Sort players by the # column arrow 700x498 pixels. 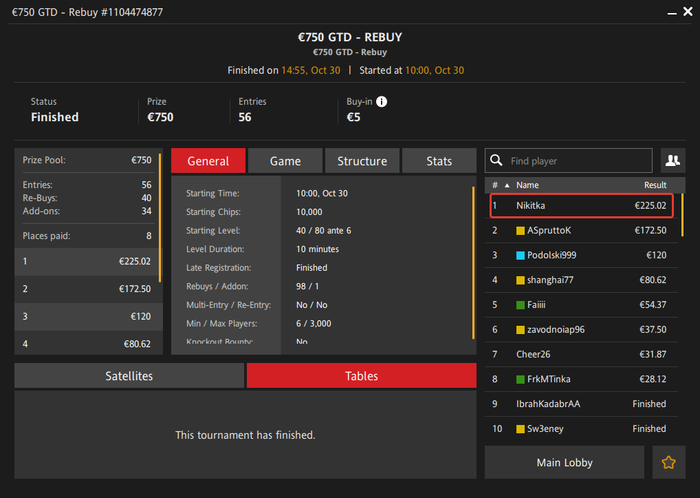coord(507,185)
